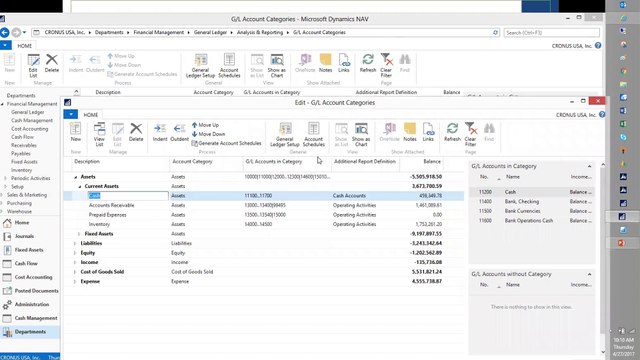The height and width of the screenshot is (360, 640).
Task: Collapse G/L Accounts without Category factbox
Action: click(589, 274)
